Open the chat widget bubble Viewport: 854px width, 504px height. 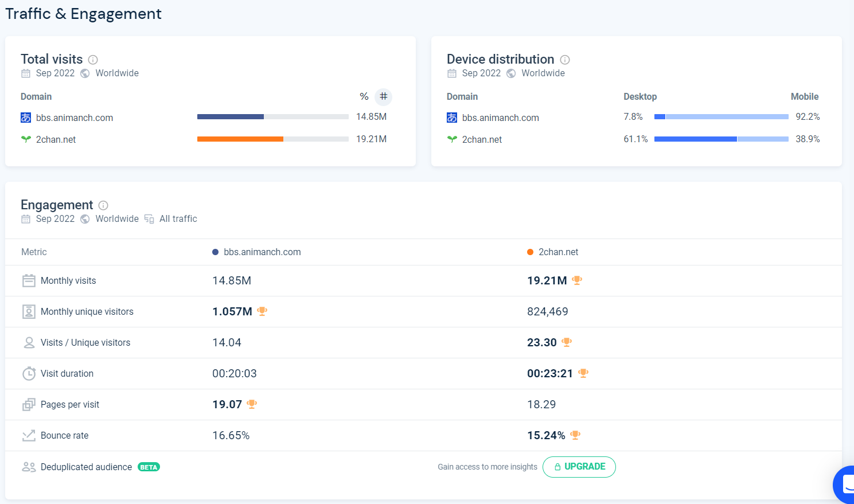845,485
